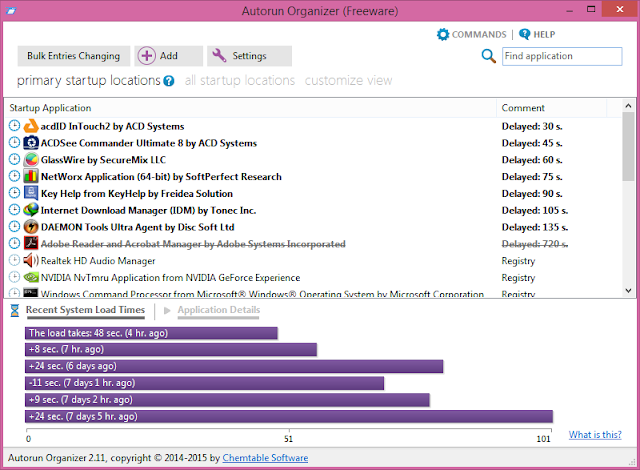The height and width of the screenshot is (470, 640).
Task: Click the clock icon beside DAEMON Tools Ultra
Action: click(x=14, y=226)
